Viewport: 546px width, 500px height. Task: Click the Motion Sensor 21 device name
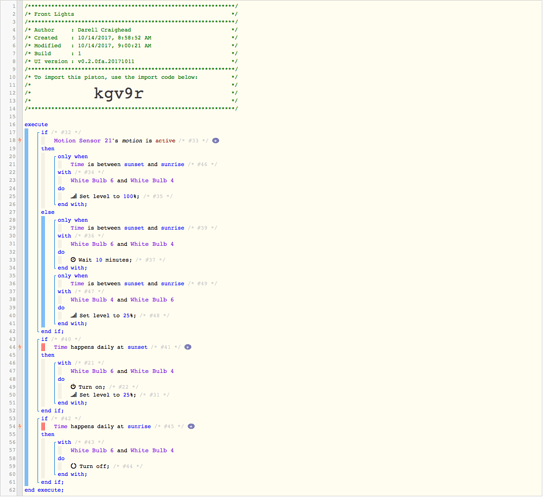tap(83, 141)
